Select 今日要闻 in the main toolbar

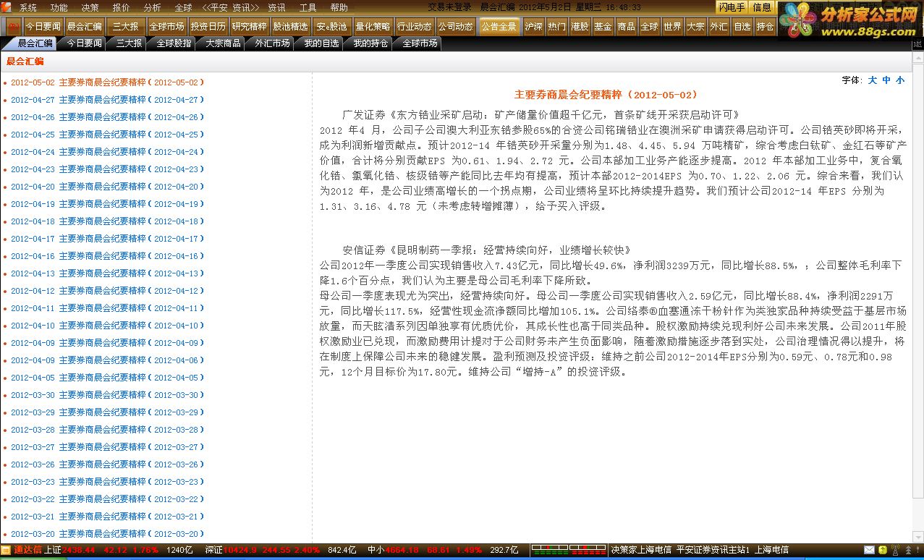pyautogui.click(x=43, y=27)
